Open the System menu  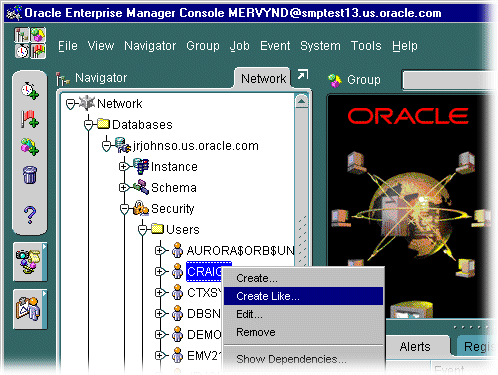(320, 46)
